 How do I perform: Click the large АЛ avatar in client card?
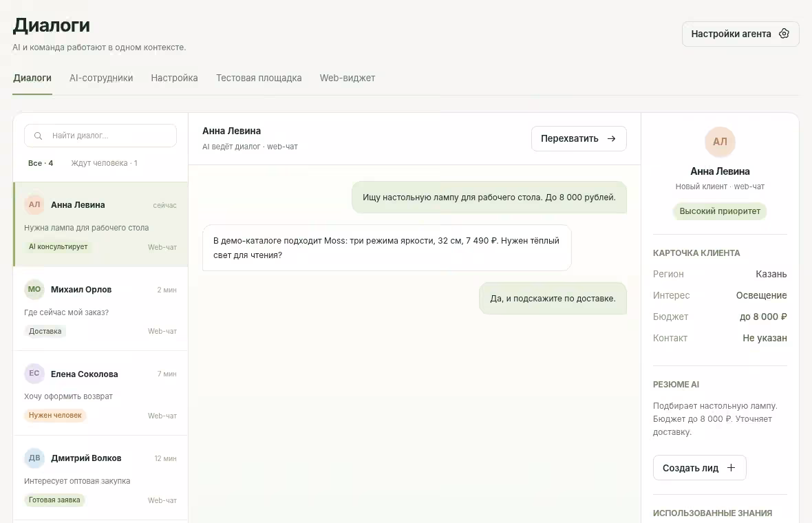[720, 142]
